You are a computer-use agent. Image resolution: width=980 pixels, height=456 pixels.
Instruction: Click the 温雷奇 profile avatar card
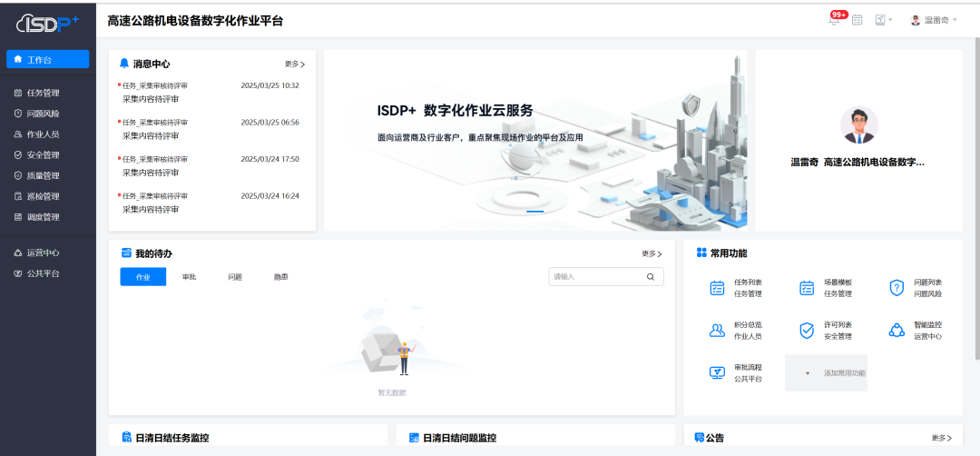(858, 140)
